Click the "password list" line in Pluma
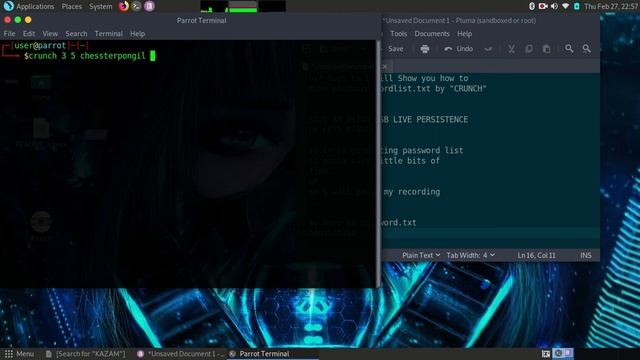This screenshot has width=640, height=360. 422,151
